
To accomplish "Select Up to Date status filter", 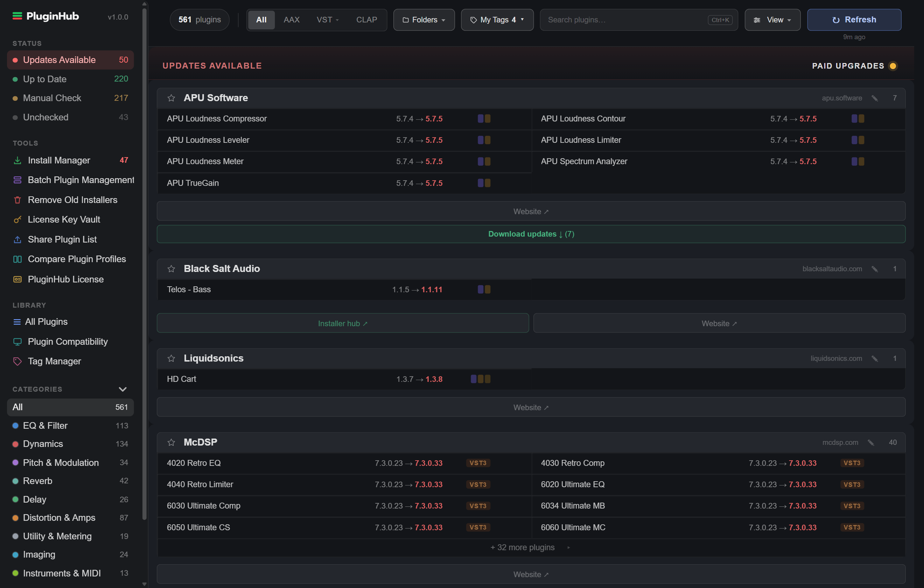I will tap(70, 79).
